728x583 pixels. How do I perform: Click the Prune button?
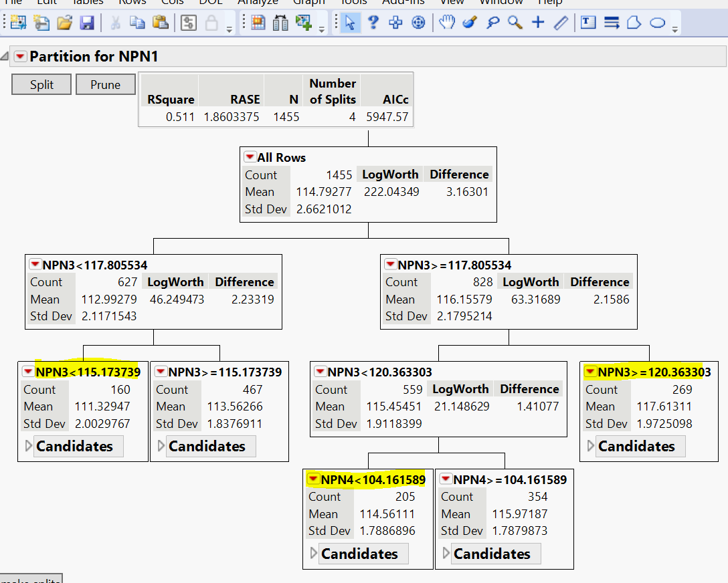(105, 84)
